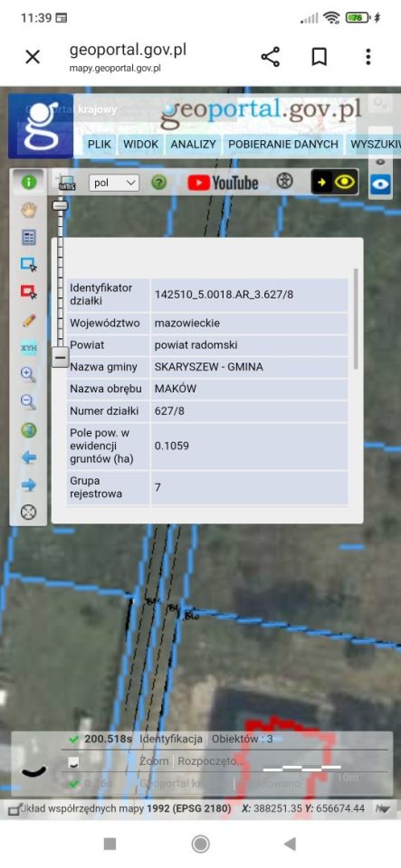Tap the geoportal.gov.pl address bar
This screenshot has height=868, width=401.
(128, 56)
